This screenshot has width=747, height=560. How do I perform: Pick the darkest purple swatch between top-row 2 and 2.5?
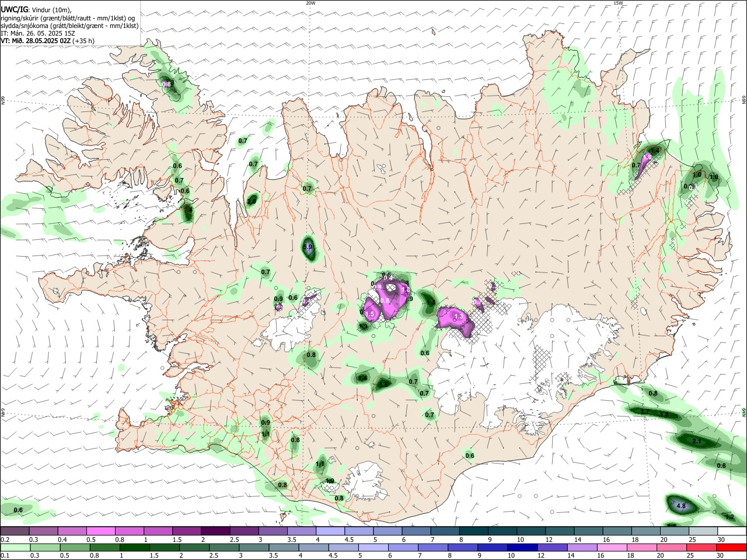click(215, 531)
